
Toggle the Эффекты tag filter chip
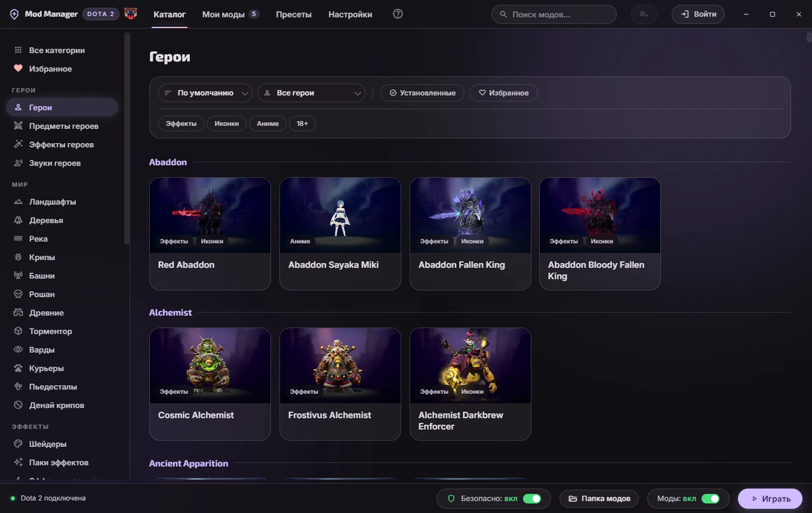181,123
